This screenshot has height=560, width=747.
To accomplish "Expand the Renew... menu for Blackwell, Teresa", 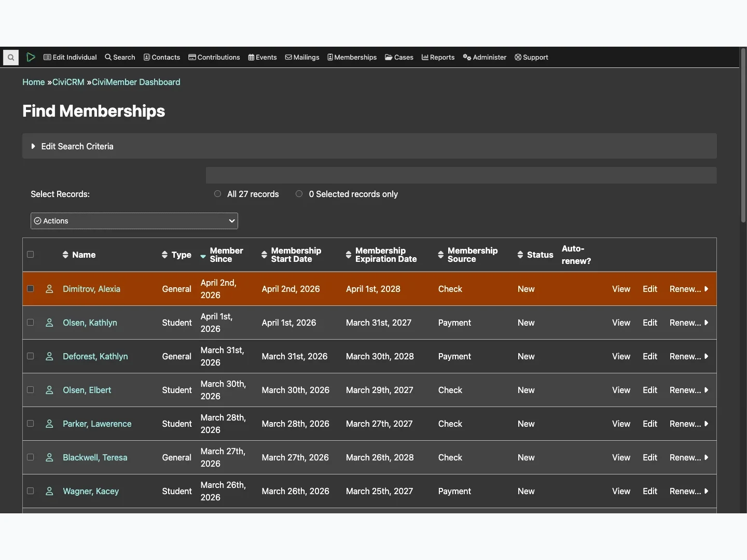I will coord(689,457).
